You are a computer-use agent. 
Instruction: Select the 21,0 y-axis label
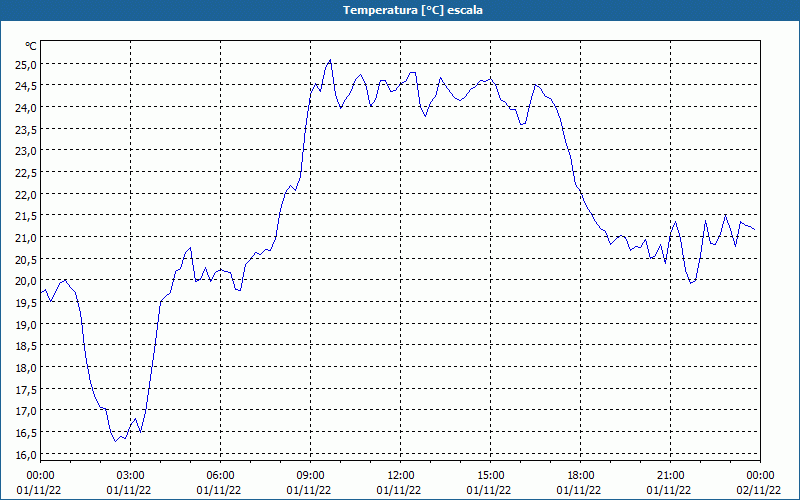(27, 238)
